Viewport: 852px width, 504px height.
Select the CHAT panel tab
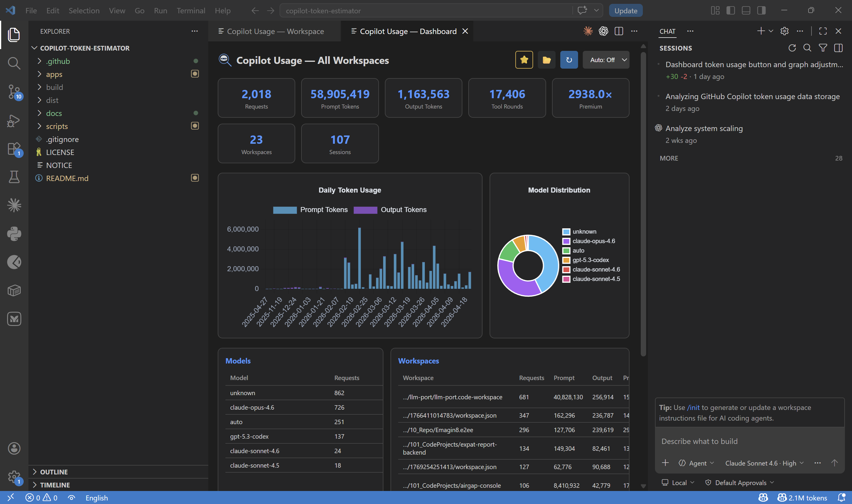pyautogui.click(x=667, y=31)
